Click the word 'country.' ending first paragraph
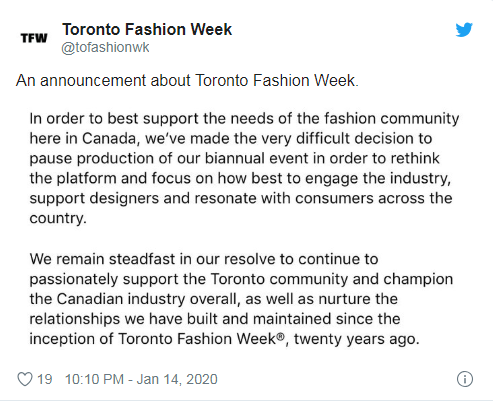This screenshot has width=493, height=402. coord(58,219)
